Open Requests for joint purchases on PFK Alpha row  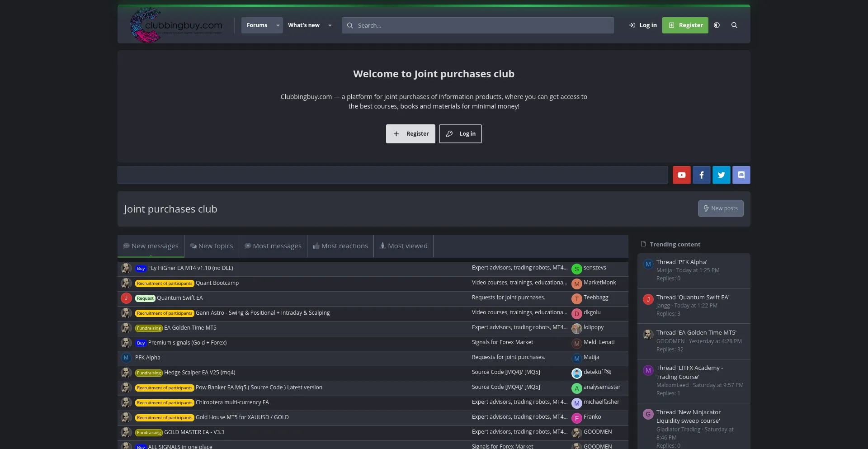click(509, 357)
